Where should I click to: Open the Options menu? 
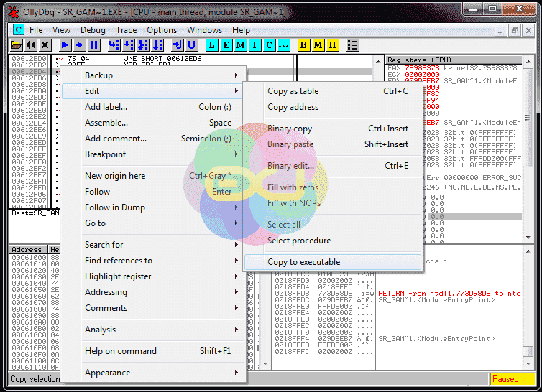coord(162,30)
